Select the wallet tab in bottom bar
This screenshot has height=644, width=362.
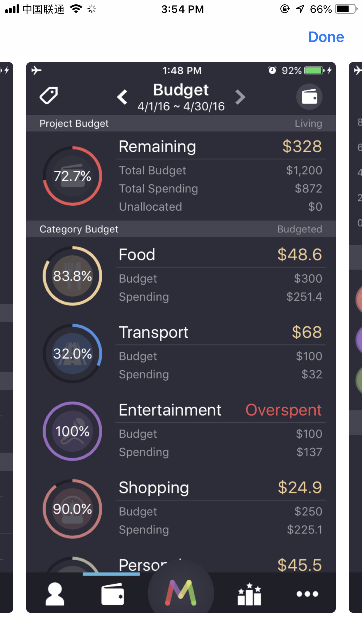point(113,594)
